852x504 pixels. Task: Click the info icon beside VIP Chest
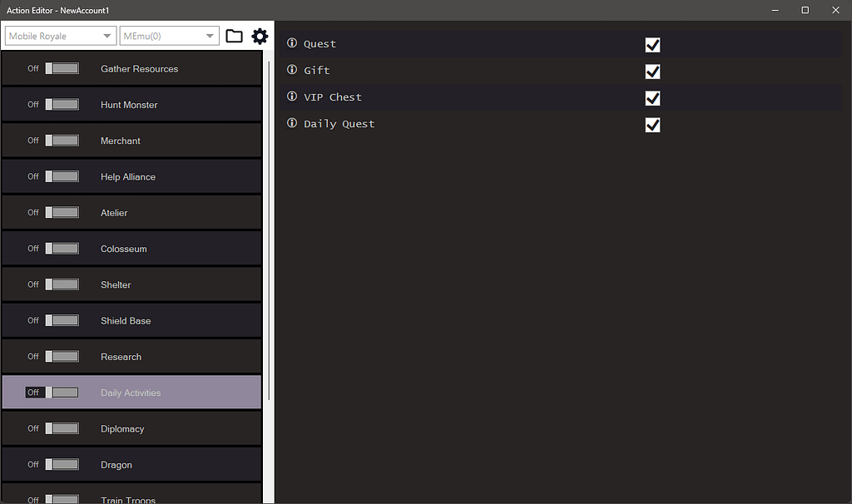(x=292, y=96)
